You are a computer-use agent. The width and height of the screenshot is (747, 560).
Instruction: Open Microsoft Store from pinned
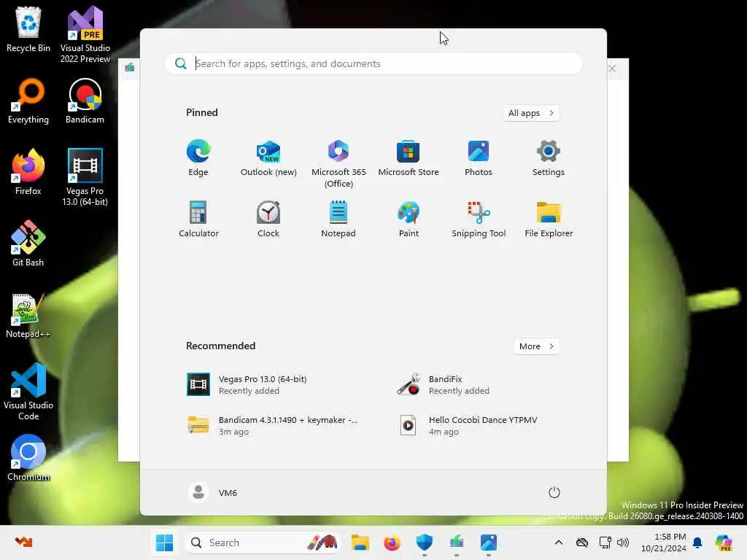(x=409, y=158)
